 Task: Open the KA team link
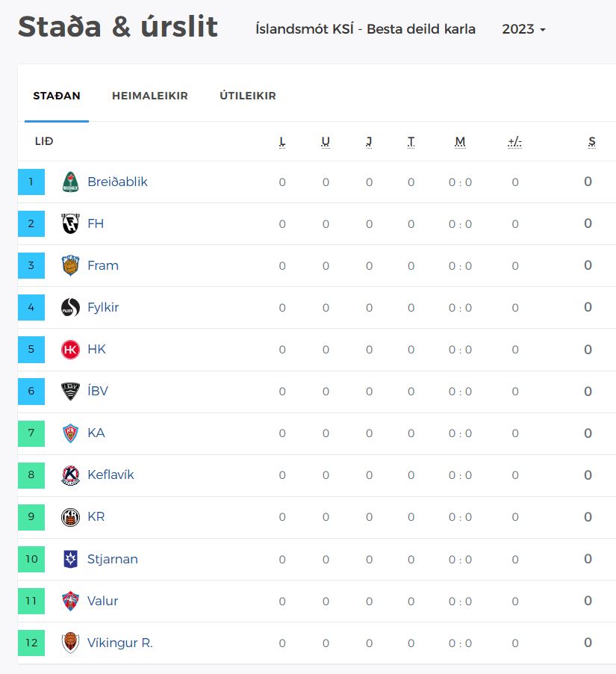96,433
